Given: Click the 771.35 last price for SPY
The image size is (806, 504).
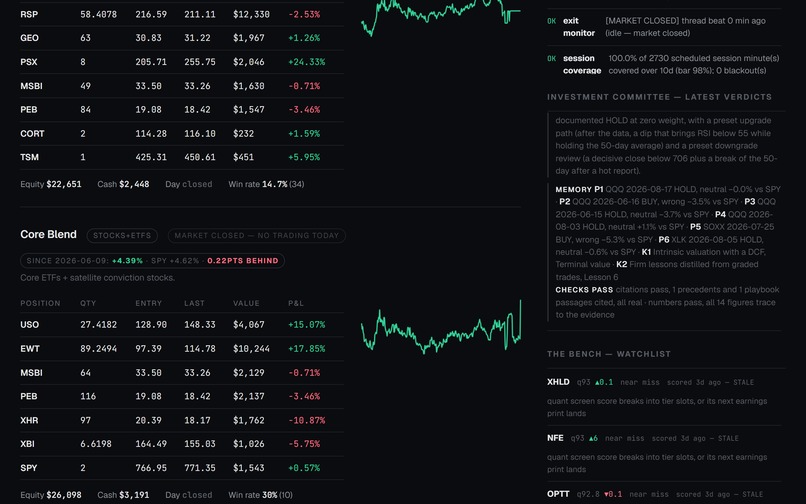Looking at the screenshot, I should coord(199,468).
